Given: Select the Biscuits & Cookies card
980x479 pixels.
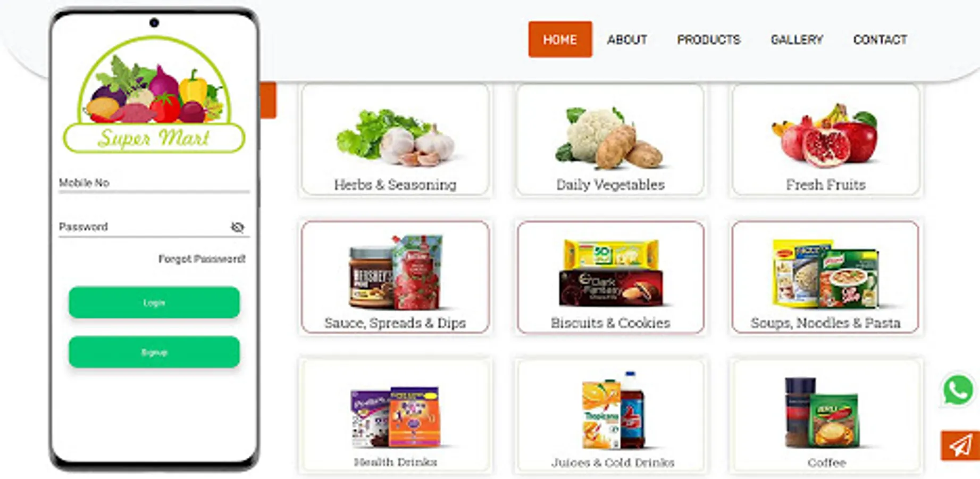Looking at the screenshot, I should coord(610,277).
